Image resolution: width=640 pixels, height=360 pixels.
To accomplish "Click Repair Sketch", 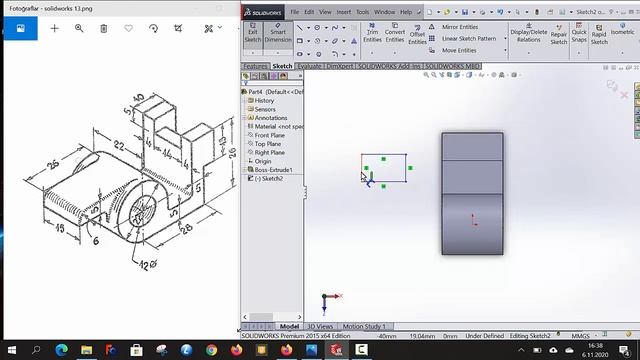I will [559, 34].
